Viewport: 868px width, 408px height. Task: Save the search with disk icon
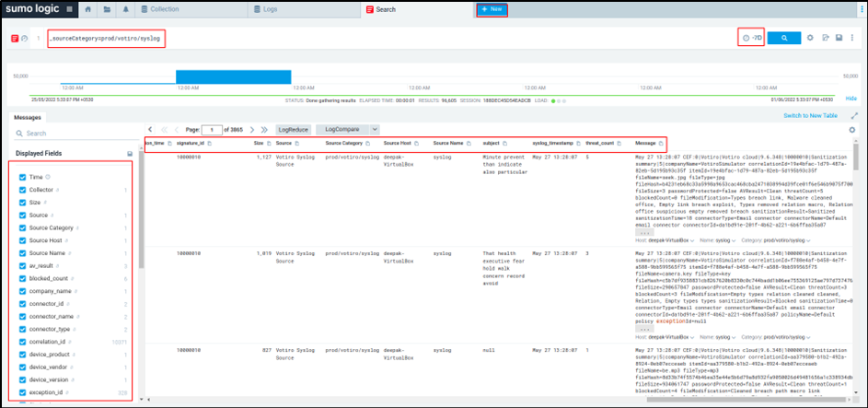pyautogui.click(x=839, y=38)
